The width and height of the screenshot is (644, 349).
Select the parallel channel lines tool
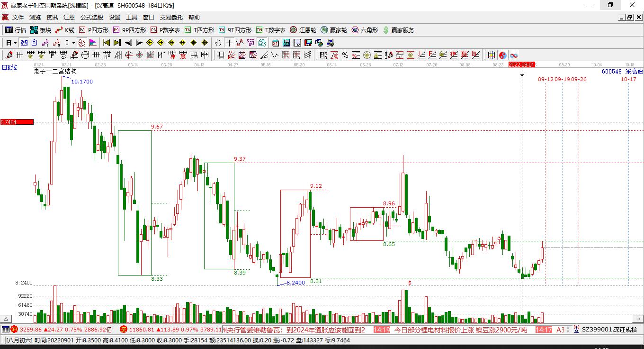click(308, 55)
